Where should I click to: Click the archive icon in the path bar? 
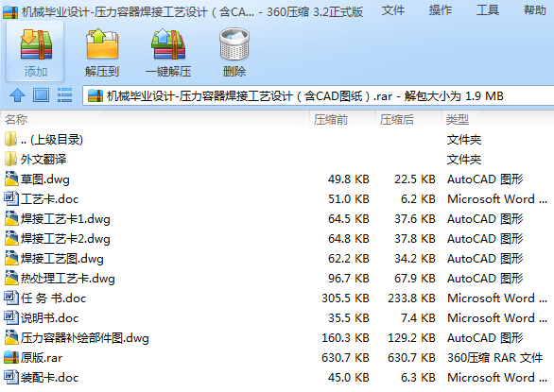pyautogui.click(x=95, y=95)
